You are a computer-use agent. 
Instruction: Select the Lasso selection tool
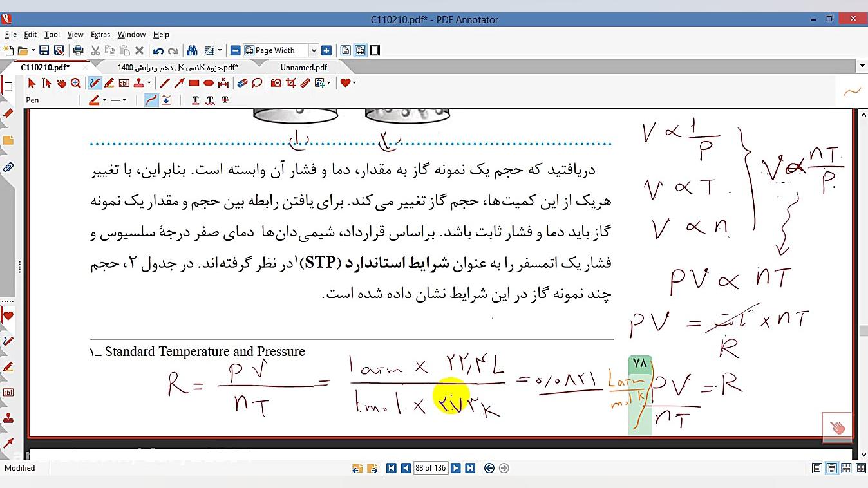(x=257, y=83)
